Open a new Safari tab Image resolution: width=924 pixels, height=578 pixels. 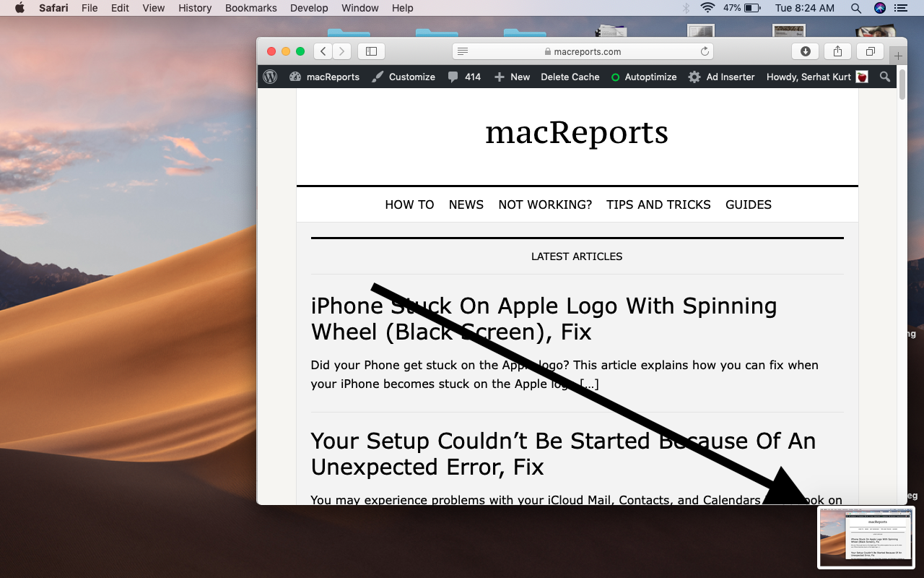(898, 56)
